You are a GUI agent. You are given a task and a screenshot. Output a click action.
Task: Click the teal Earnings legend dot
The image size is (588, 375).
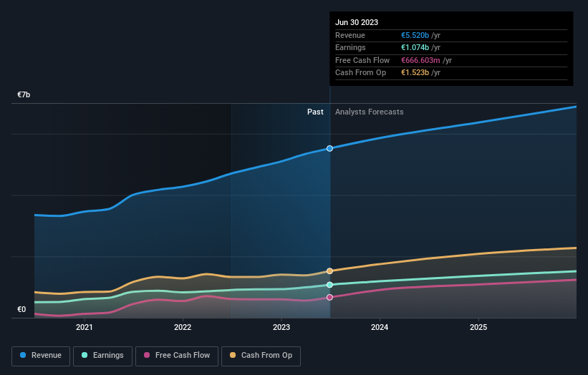click(85, 355)
